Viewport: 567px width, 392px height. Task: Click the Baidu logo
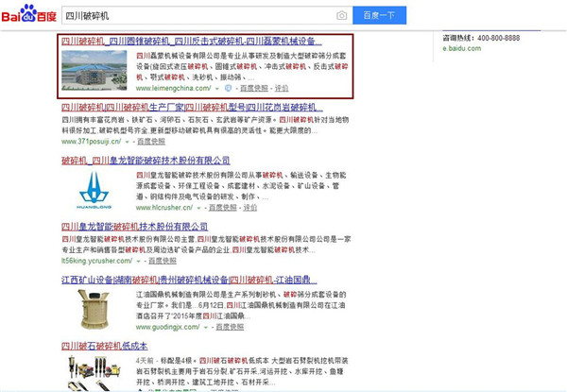pyautogui.click(x=29, y=14)
